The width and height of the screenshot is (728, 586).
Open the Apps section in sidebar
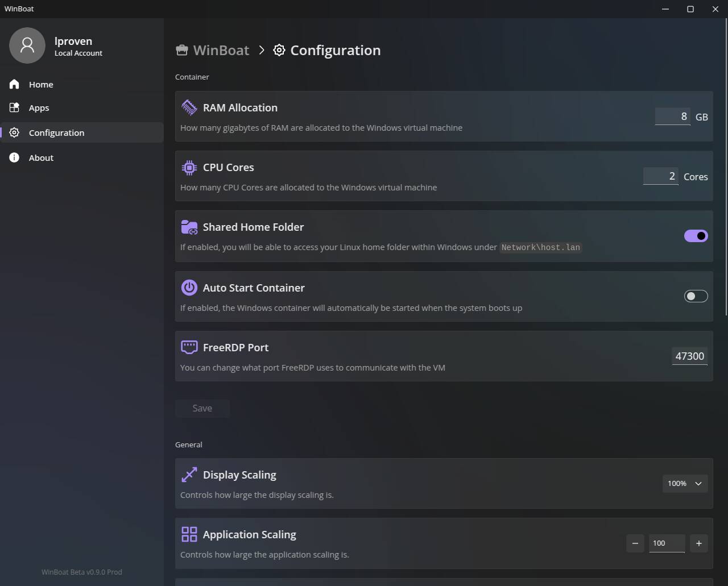click(39, 108)
